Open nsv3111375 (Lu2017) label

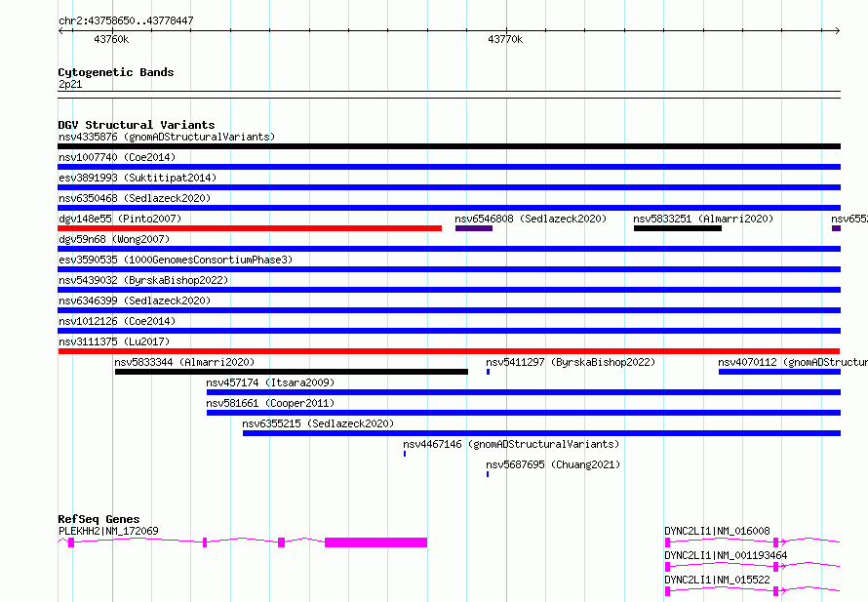(x=114, y=341)
